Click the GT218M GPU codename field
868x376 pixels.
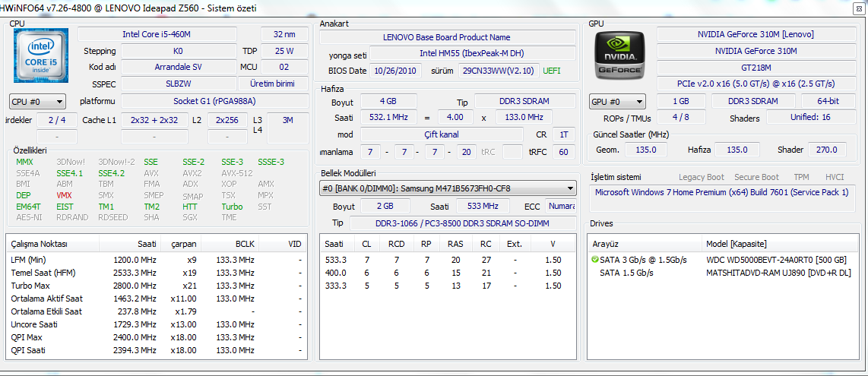click(x=756, y=68)
